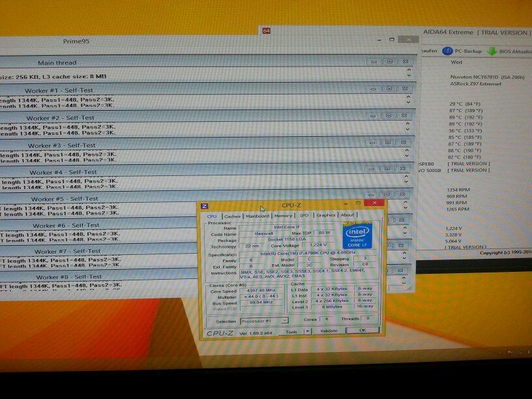Open the CPU tab in CPU-Z
This screenshot has height=399, width=532.
(x=212, y=216)
